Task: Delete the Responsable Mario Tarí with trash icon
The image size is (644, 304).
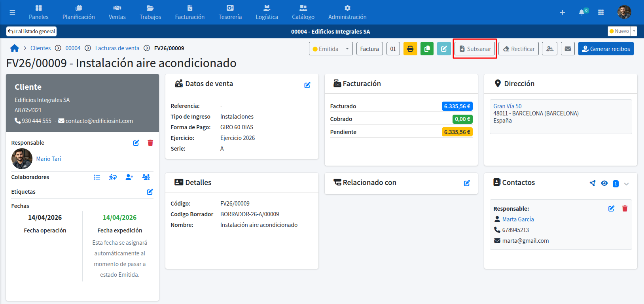Action: point(150,143)
